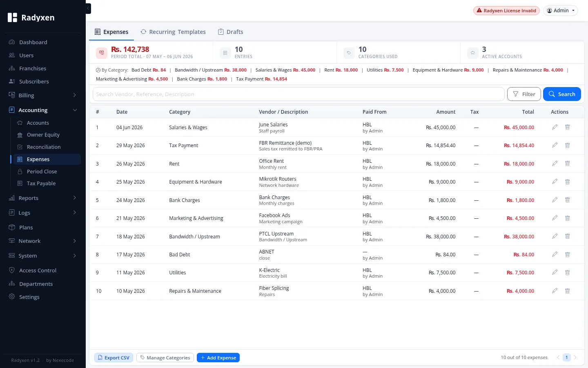Switch to Recurring Templates tab
The image size is (588, 368).
point(173,32)
